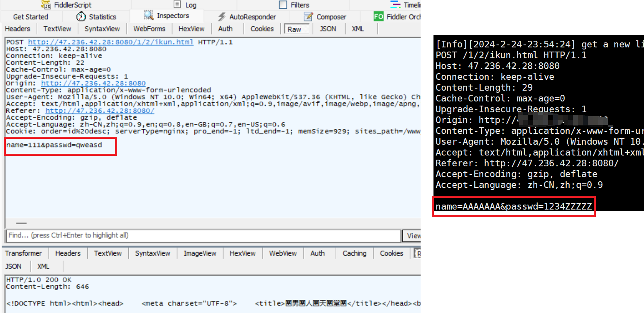644x321 pixels.
Task: Click terminal 'Cache-Control: max-age=0' line
Action: point(500,99)
